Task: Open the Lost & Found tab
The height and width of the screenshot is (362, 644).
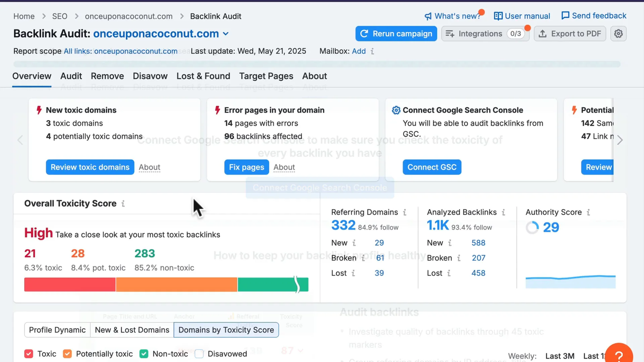Action: [x=203, y=76]
